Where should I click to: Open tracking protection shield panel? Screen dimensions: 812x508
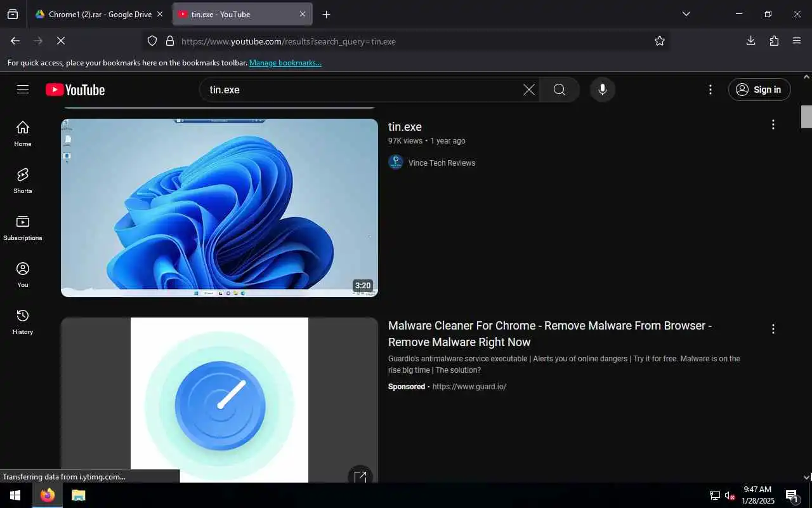152,41
